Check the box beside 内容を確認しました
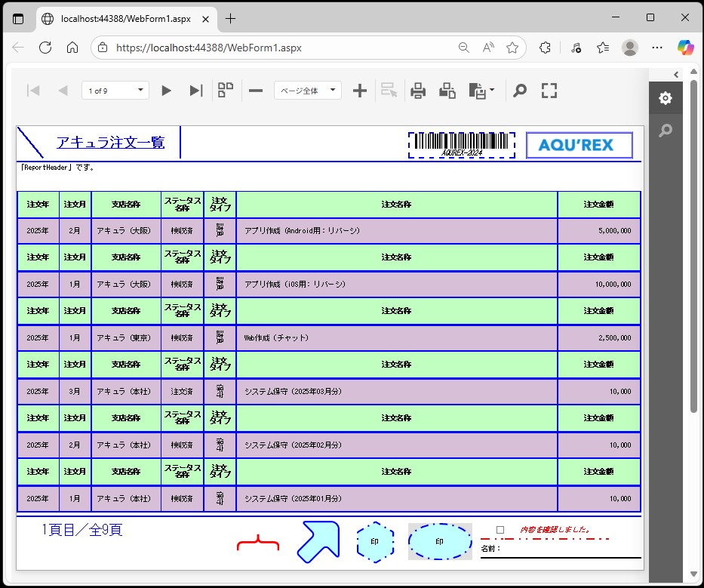704x588 pixels. tap(500, 530)
